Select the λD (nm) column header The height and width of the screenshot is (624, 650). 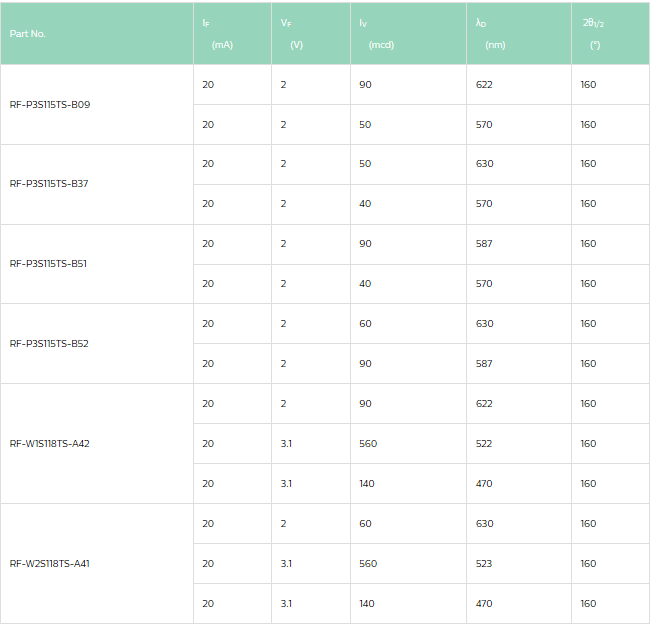[x=490, y=34]
